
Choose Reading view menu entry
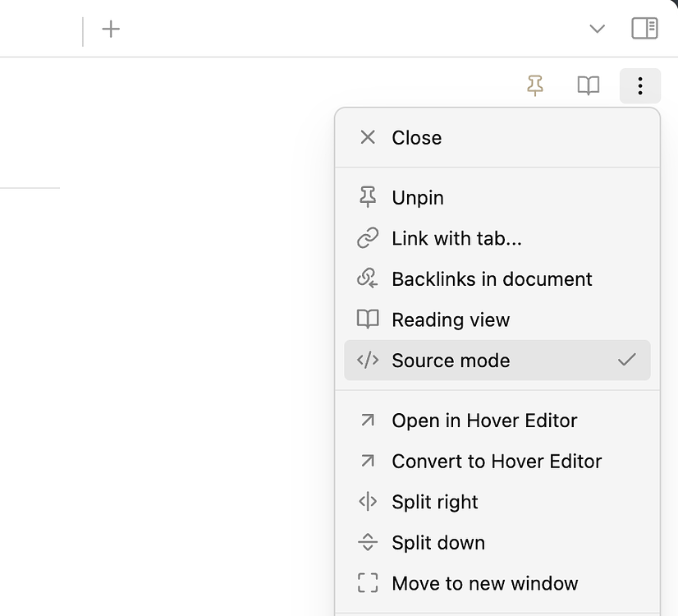click(497, 319)
